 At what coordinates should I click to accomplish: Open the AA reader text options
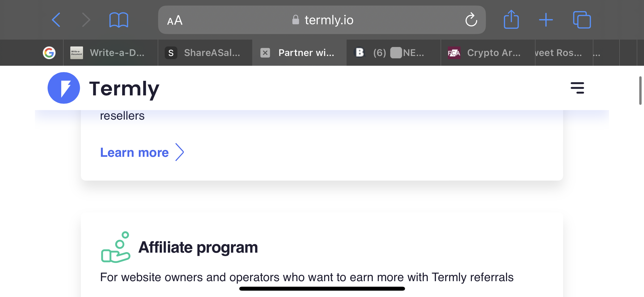175,20
